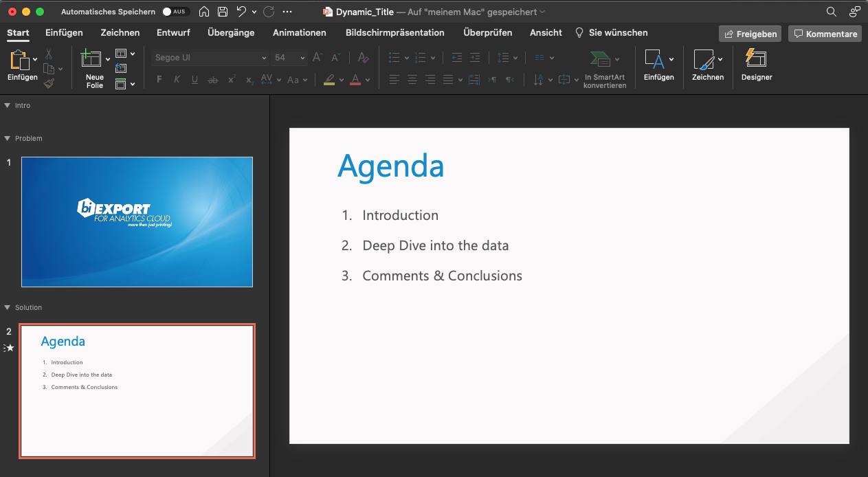Open the Kommentare pane
Screen dimensions: 868x477
pyautogui.click(x=825, y=34)
